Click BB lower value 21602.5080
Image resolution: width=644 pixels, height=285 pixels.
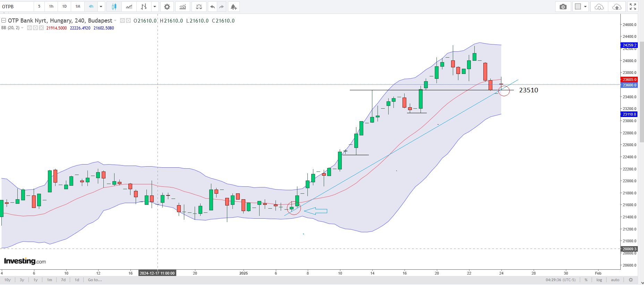click(104, 28)
